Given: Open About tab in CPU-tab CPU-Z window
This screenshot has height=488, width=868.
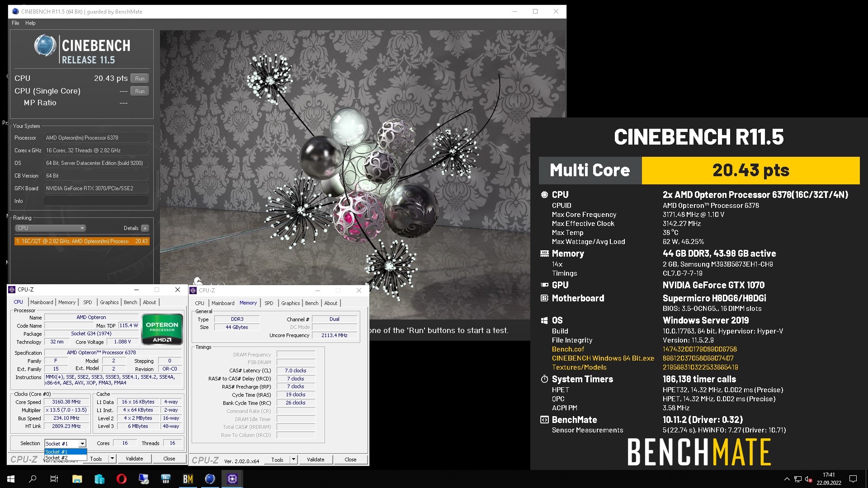Looking at the screenshot, I should point(150,302).
